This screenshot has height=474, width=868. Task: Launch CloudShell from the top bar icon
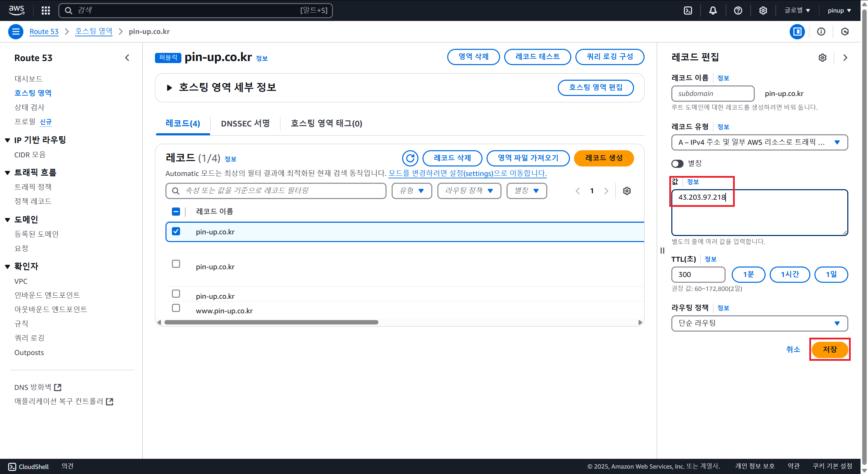pyautogui.click(x=688, y=11)
